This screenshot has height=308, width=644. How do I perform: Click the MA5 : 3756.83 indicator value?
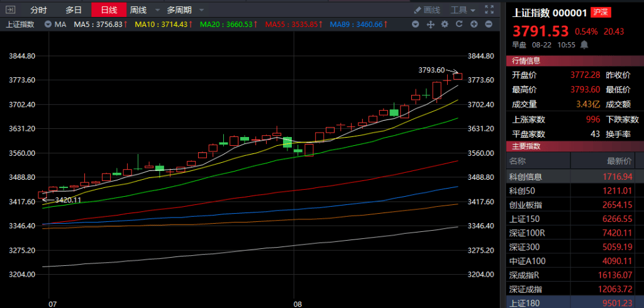click(101, 25)
